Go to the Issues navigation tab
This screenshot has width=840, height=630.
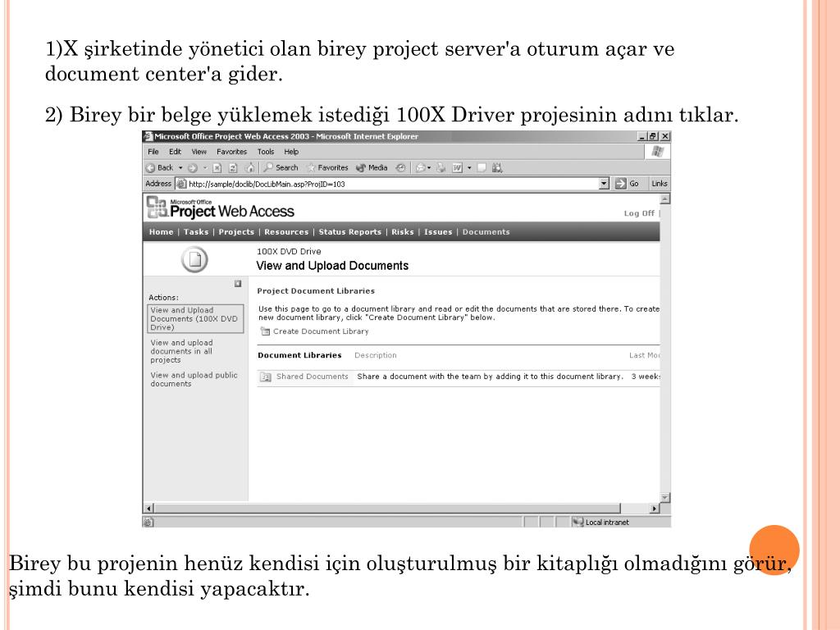(x=438, y=232)
